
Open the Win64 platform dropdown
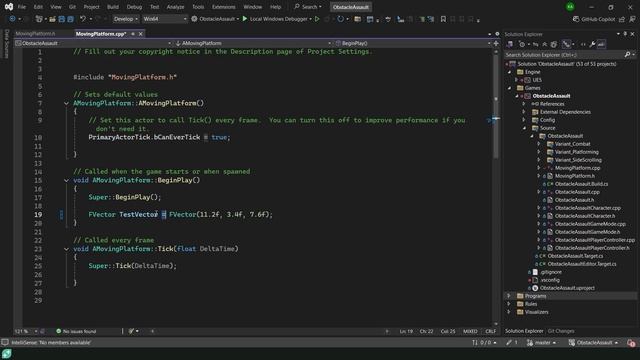click(x=164, y=19)
